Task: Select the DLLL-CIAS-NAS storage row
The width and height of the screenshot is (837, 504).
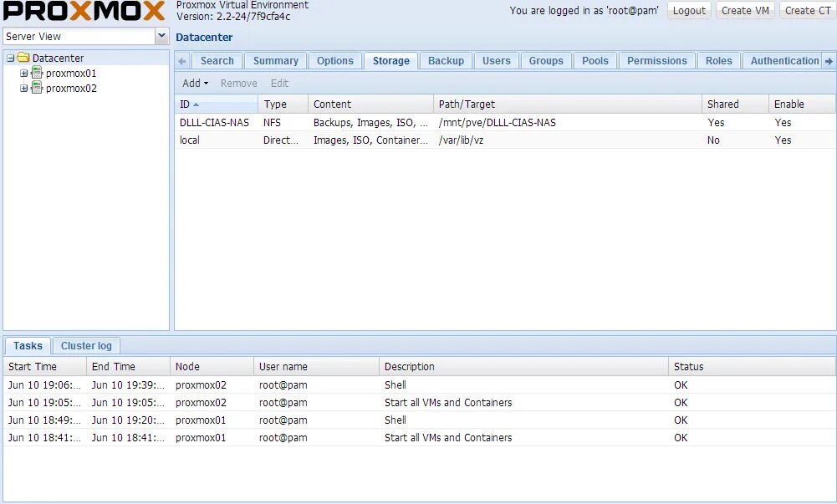Action: pyautogui.click(x=505, y=123)
